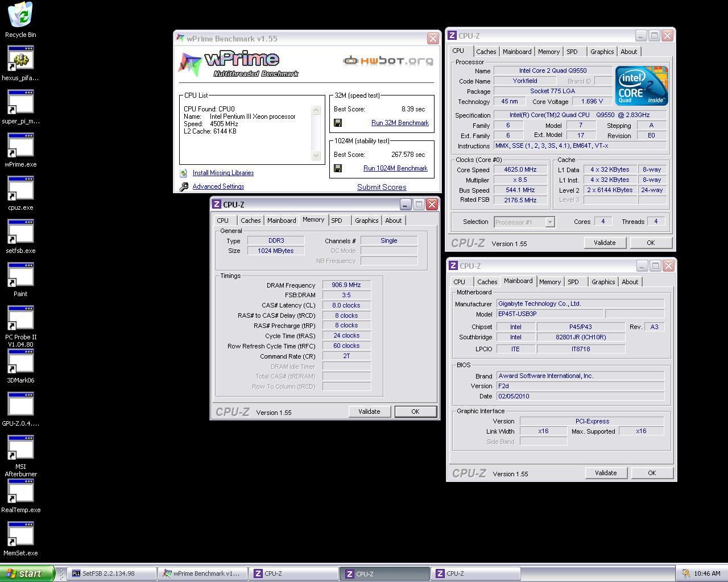This screenshot has height=582, width=728.
Task: Click Validate in top-right CPU-Z window
Action: 605,243
